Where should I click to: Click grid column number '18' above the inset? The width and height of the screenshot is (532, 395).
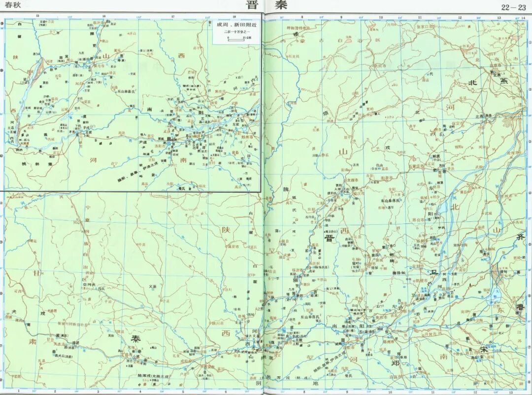click(x=234, y=16)
